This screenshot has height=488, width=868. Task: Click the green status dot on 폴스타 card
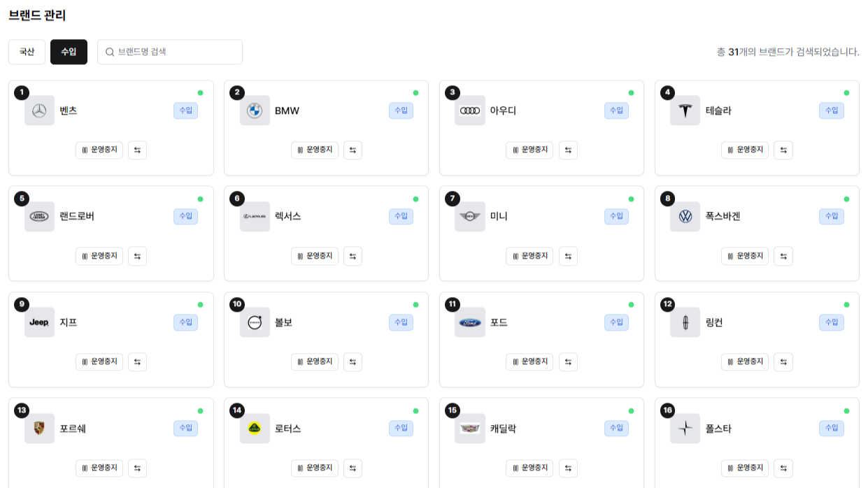[846, 411]
